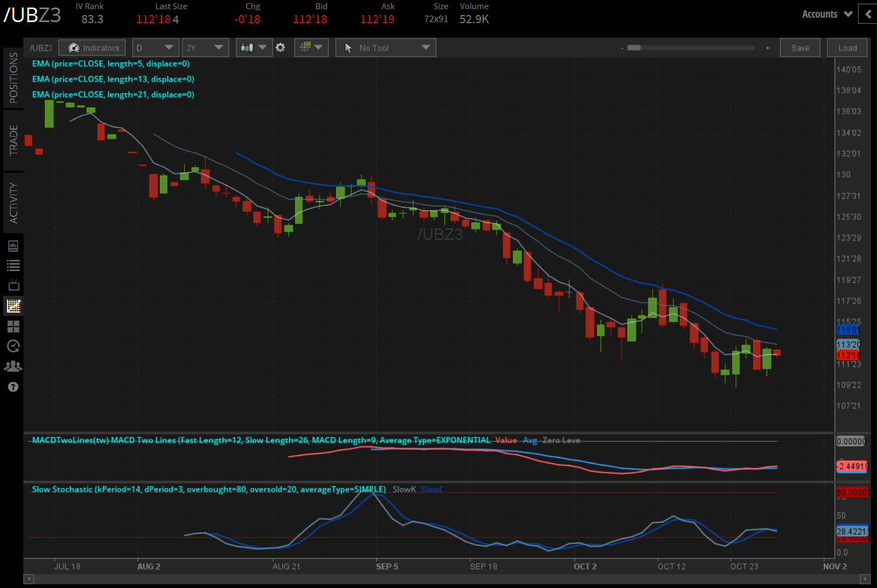
Task: Click the MACD Value legend label
Action: (506, 440)
